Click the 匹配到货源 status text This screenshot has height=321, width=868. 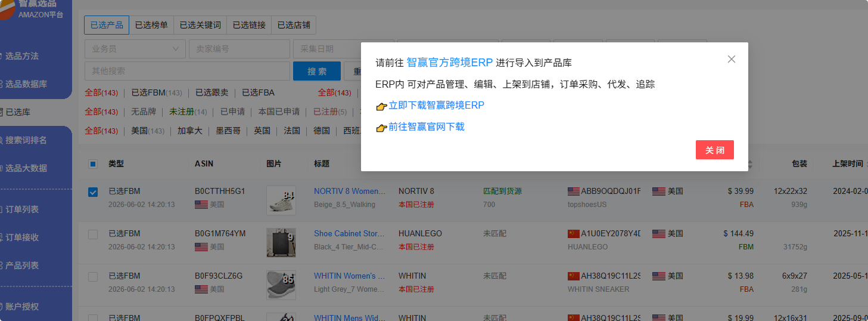(x=502, y=192)
